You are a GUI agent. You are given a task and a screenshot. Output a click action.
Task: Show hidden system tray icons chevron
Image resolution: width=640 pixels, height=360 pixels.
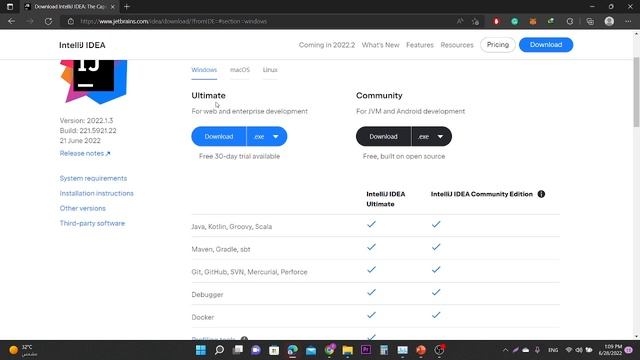(x=505, y=350)
